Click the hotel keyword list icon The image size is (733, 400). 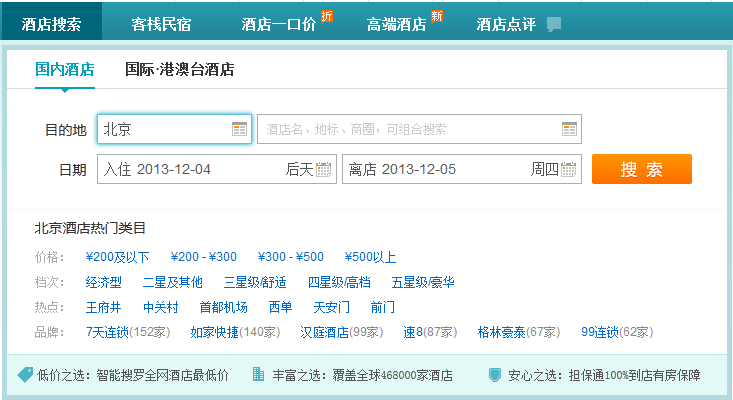[569, 129]
